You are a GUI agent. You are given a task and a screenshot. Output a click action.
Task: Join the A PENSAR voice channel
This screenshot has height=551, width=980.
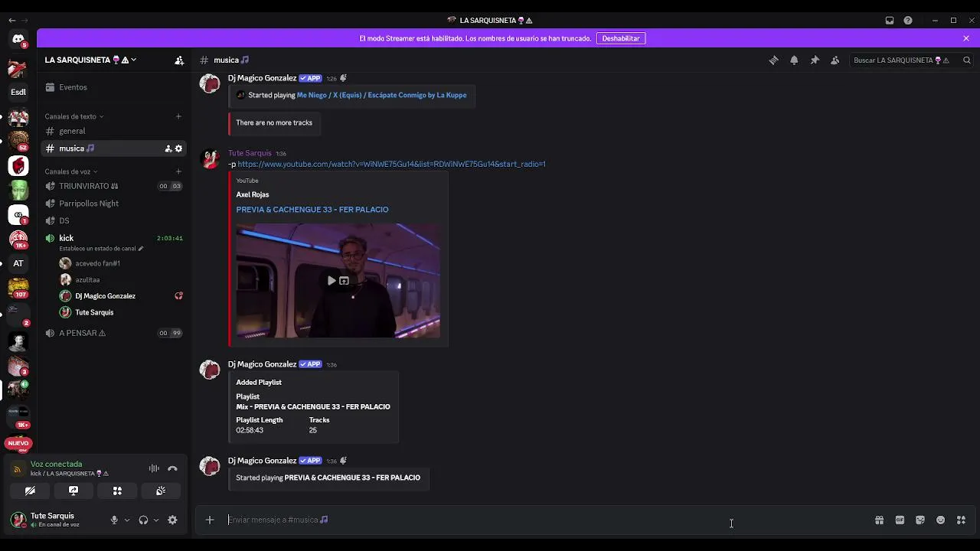point(113,333)
